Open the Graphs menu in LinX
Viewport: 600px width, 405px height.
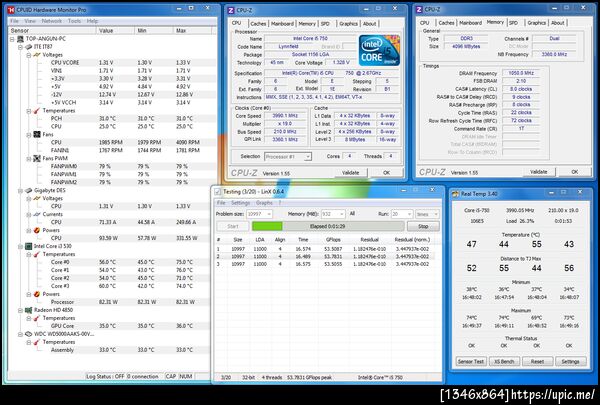pos(264,203)
